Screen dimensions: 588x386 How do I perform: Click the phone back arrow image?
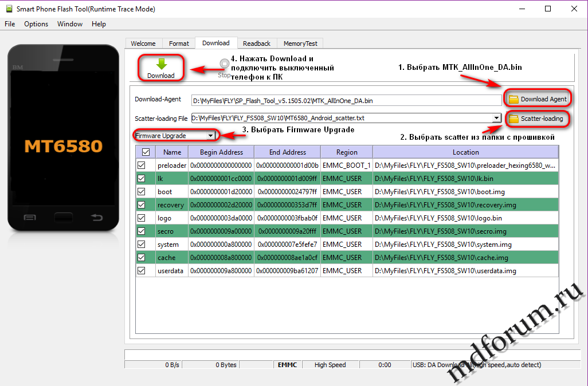point(97,217)
